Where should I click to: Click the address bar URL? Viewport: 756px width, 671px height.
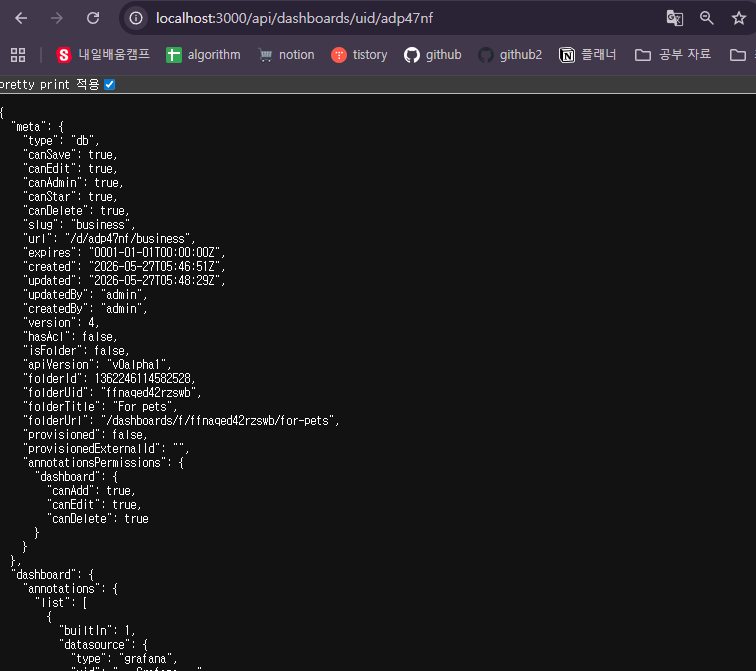[294, 18]
